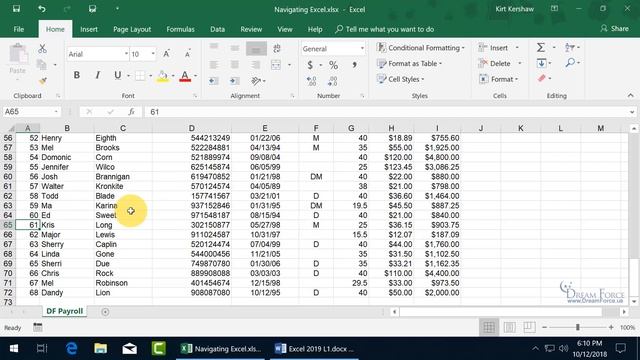Viewport: 640px width, 360px height.
Task: Toggle Underline formatting
Action: [118, 75]
